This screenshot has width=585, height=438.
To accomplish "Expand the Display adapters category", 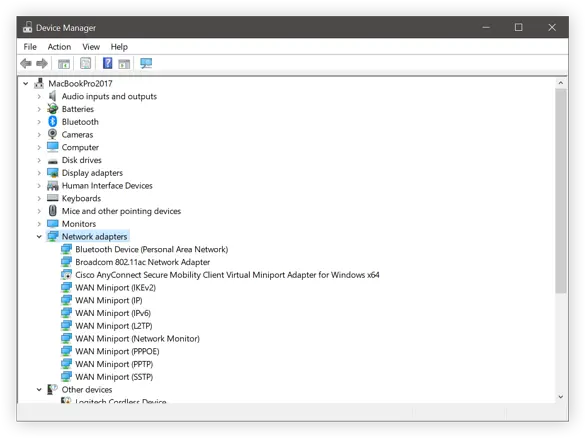I will 39,173.
